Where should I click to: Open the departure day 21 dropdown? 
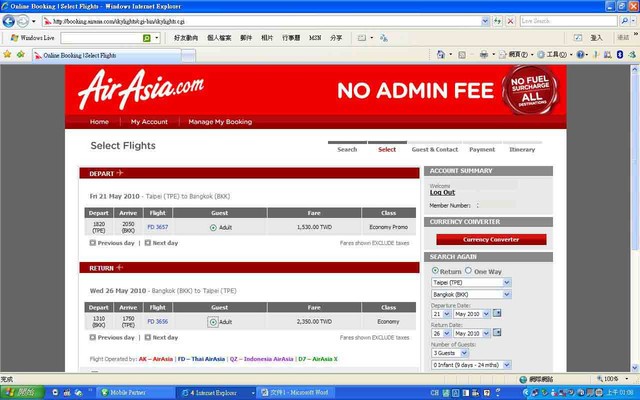point(441,314)
